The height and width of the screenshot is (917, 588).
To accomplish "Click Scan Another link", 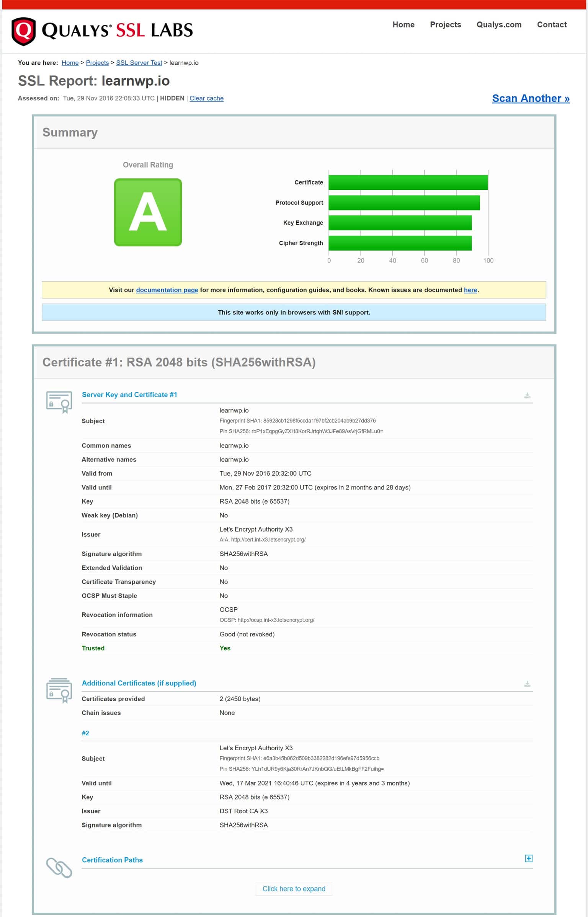I will point(531,98).
